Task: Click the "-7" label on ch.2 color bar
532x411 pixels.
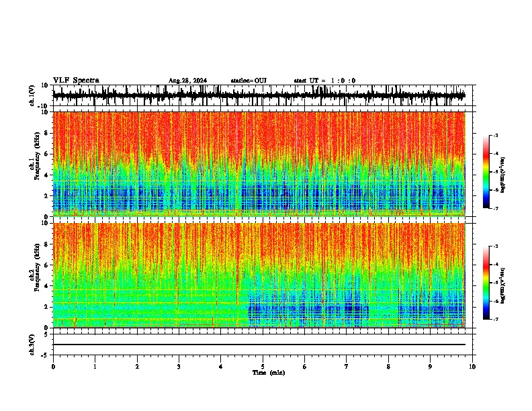Action: click(496, 319)
